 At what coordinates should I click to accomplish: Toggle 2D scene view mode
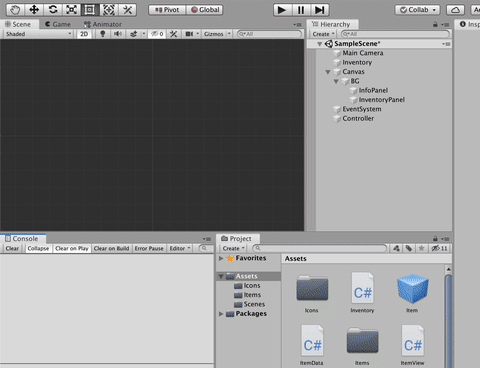pos(84,34)
